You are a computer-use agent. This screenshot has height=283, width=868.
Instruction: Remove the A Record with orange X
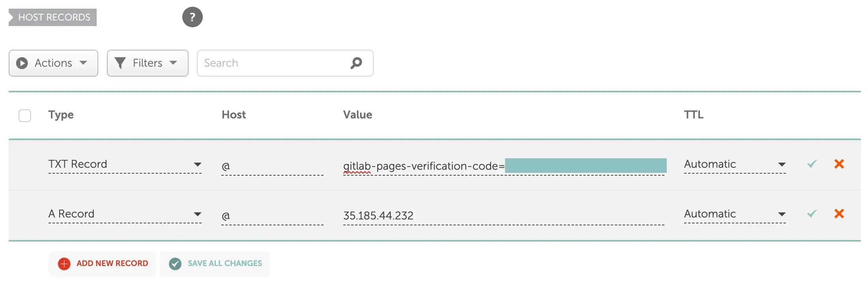pyautogui.click(x=839, y=214)
